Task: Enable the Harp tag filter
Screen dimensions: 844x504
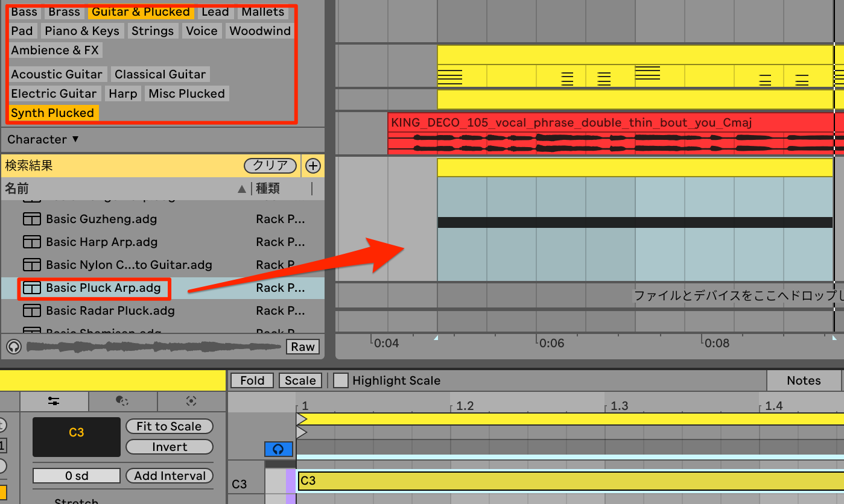Action: (123, 93)
